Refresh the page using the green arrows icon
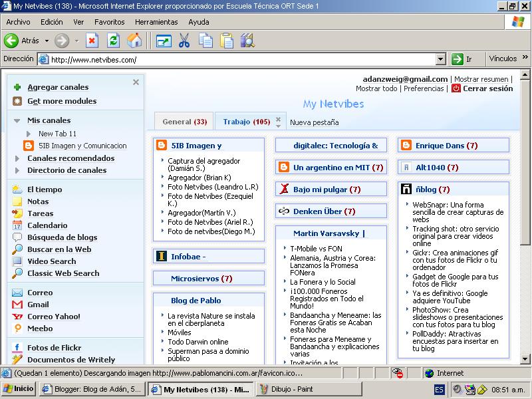This screenshot has width=532, height=399. click(x=113, y=41)
